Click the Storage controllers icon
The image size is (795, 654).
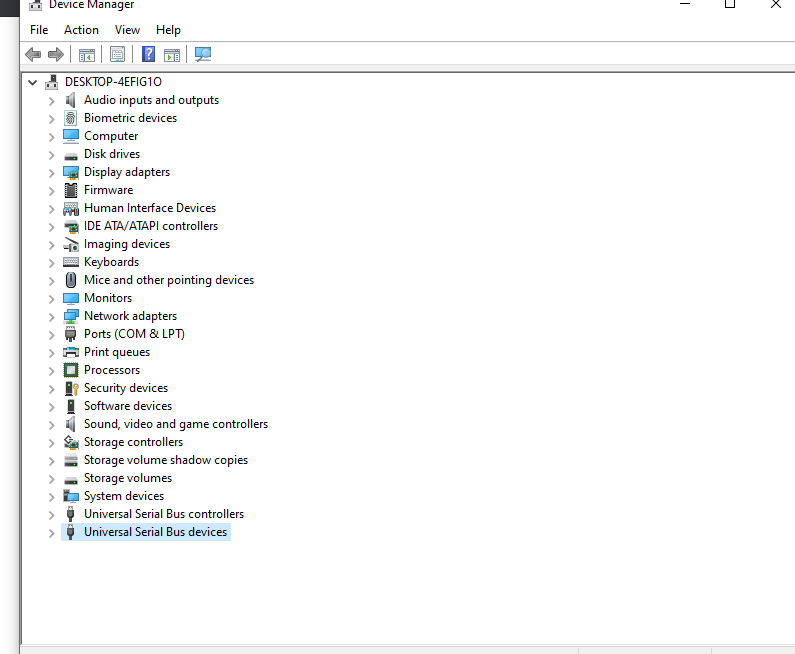[71, 442]
